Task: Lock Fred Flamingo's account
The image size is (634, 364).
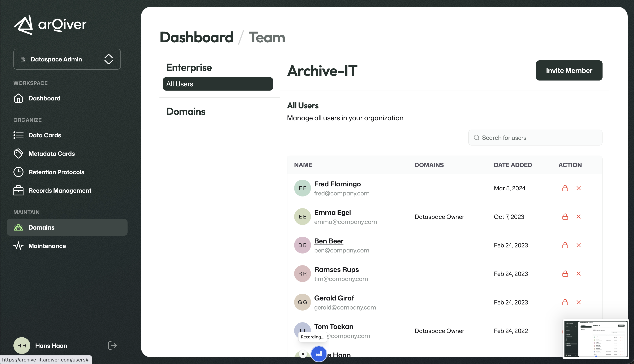Action: (565, 188)
